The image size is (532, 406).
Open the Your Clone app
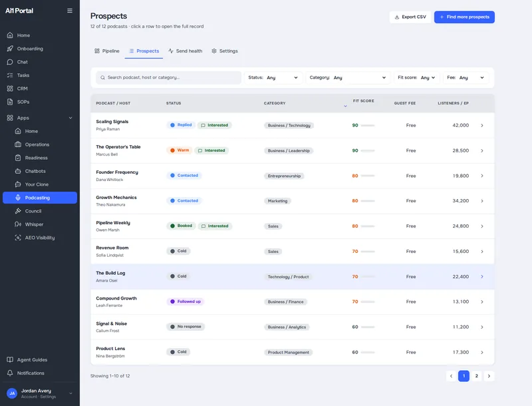[37, 184]
